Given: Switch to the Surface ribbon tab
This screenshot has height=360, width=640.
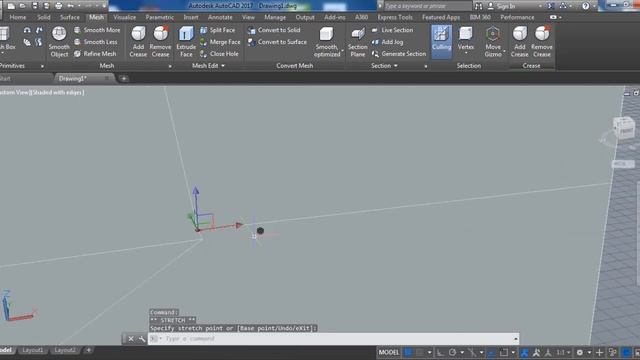Looking at the screenshot, I should 70,17.
